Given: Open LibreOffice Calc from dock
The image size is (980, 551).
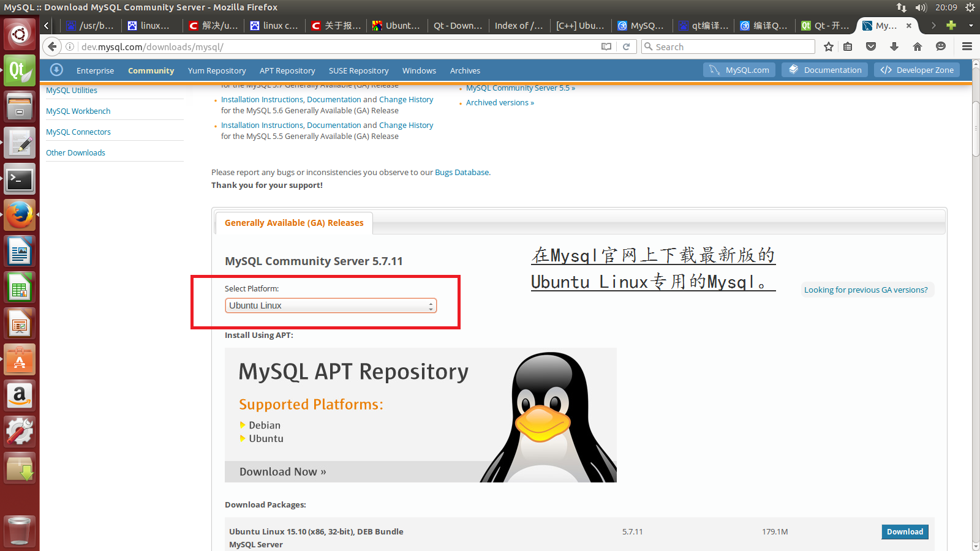Looking at the screenshot, I should point(20,288).
